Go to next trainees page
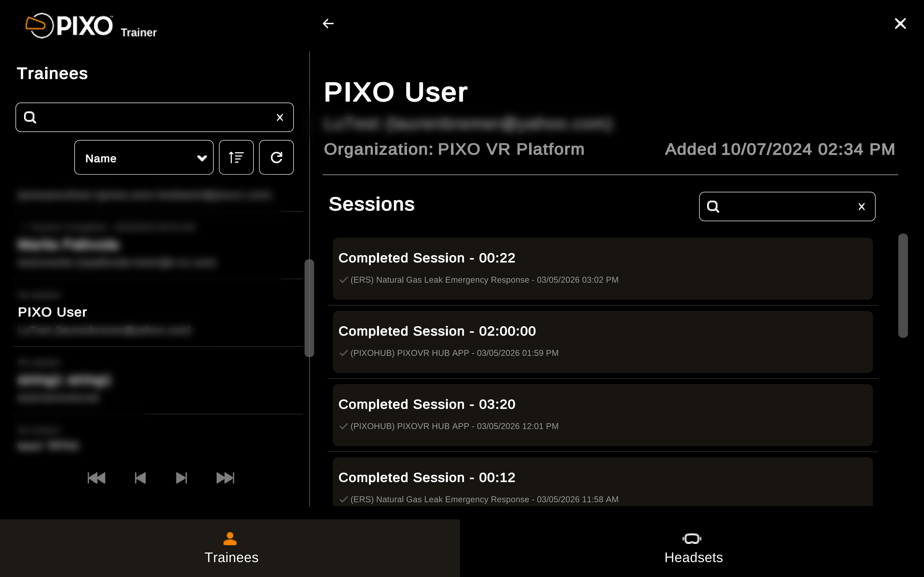Image resolution: width=924 pixels, height=577 pixels. 181,478
